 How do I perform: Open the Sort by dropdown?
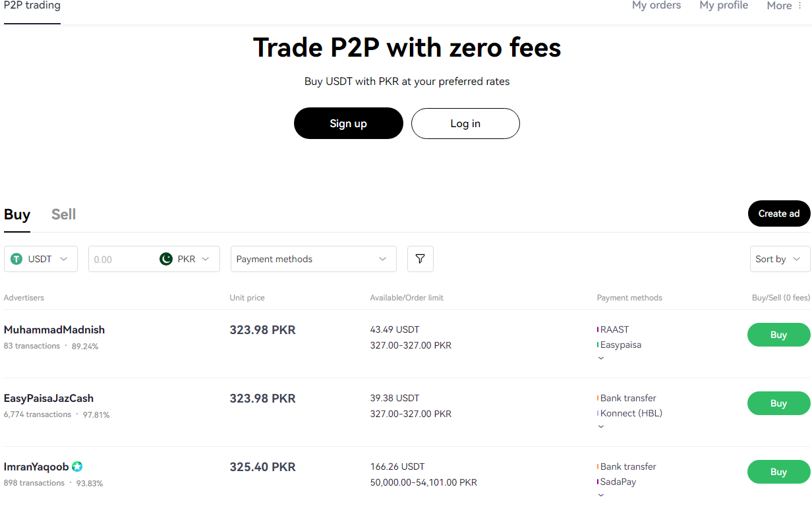tap(780, 259)
